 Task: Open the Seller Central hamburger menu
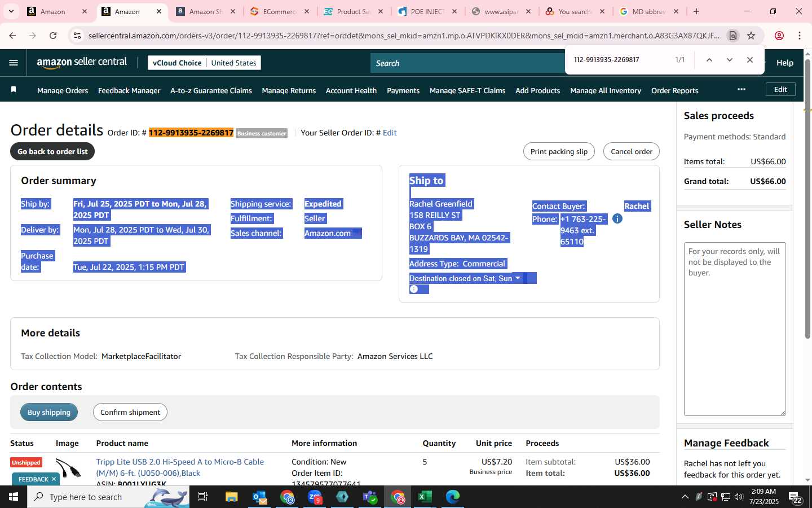click(x=14, y=63)
